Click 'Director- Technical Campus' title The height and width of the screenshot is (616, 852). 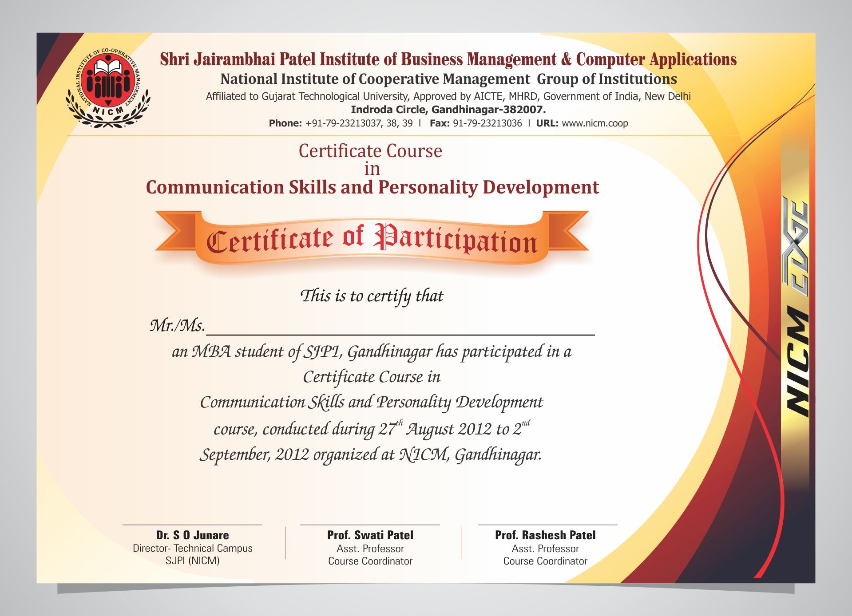click(192, 549)
